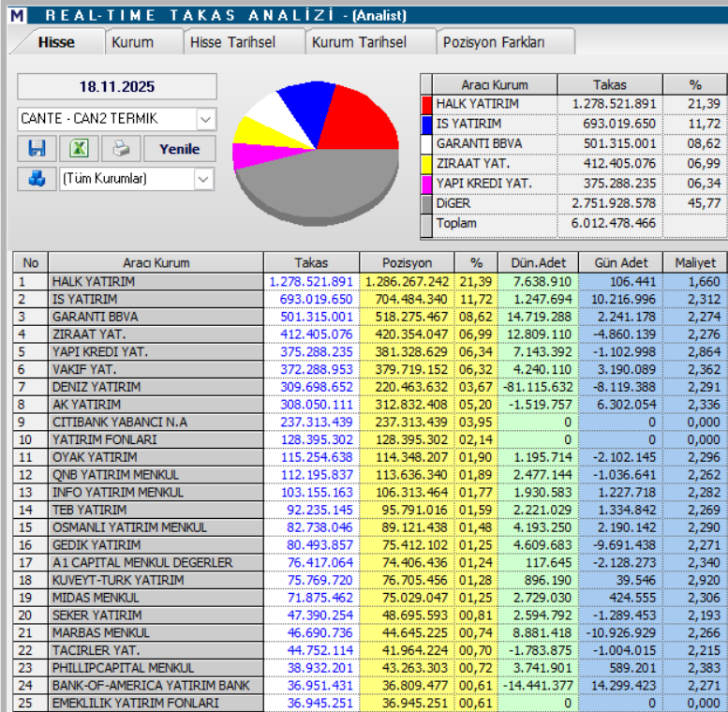This screenshot has height=712, width=728.
Task: Print using the printer icon
Action: point(121,149)
